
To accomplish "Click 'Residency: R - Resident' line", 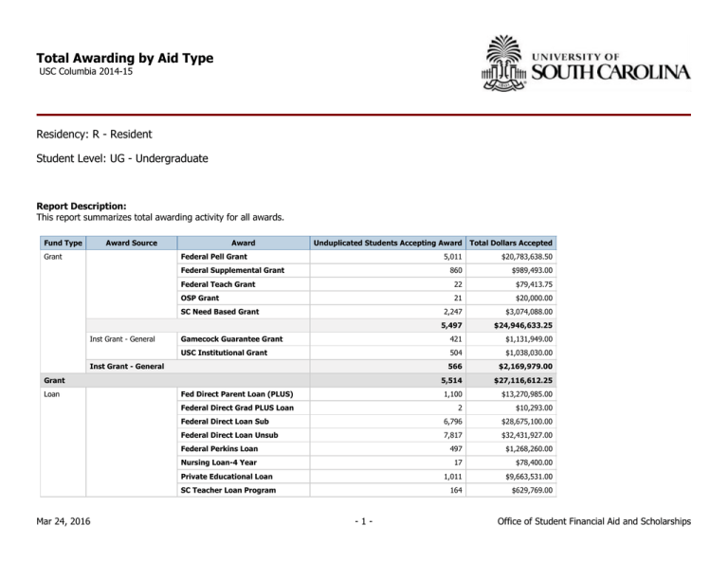I will pos(94,135).
